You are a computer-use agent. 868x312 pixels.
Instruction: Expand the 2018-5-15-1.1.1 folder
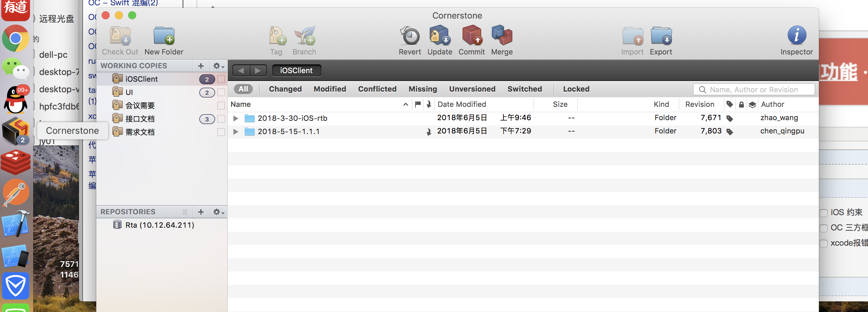click(235, 131)
